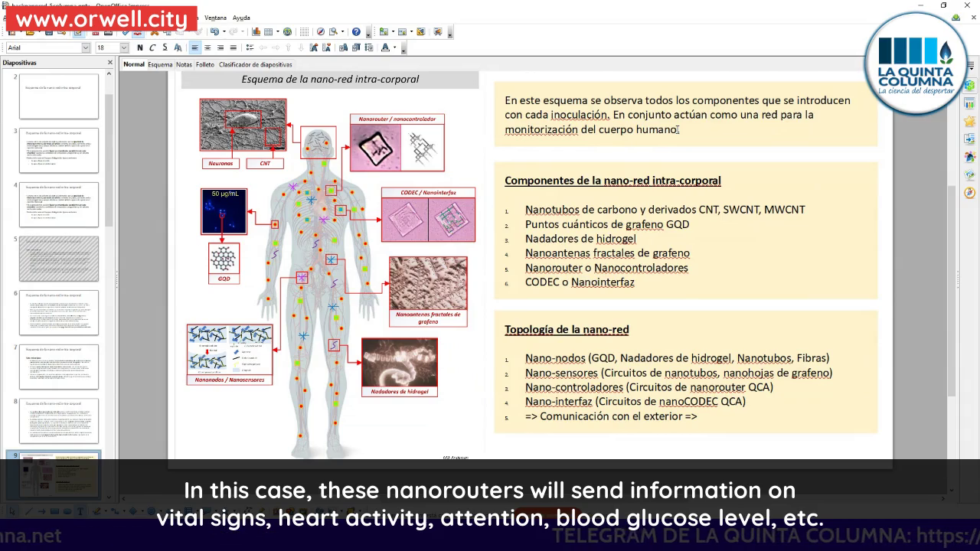Open Custom Animation star sidebar icon
The image size is (980, 551).
point(969,121)
